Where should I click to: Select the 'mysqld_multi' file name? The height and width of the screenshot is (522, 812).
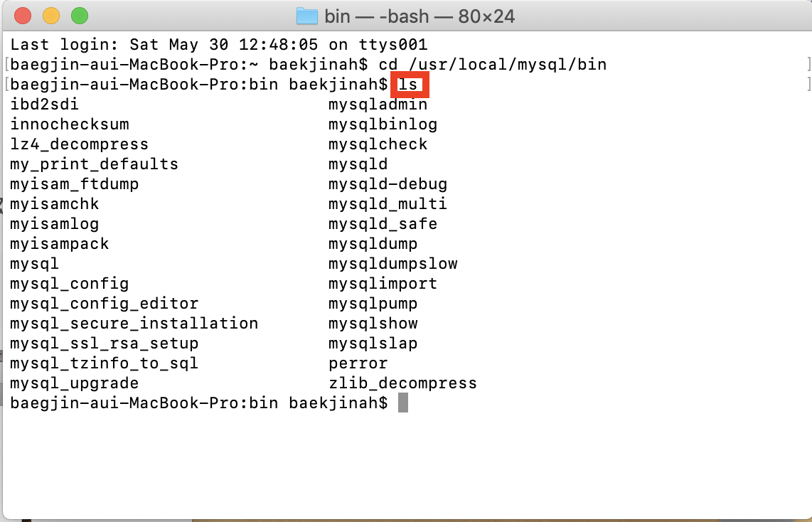tap(388, 204)
